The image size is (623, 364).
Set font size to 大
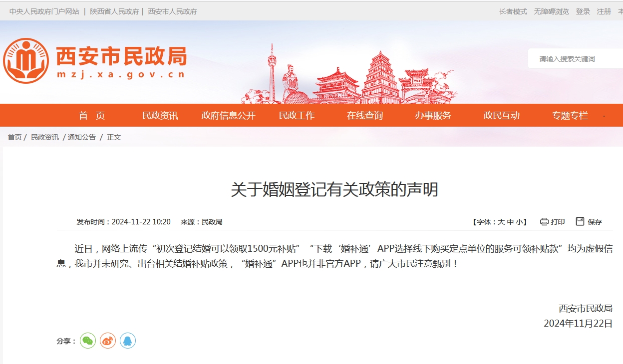click(x=501, y=222)
